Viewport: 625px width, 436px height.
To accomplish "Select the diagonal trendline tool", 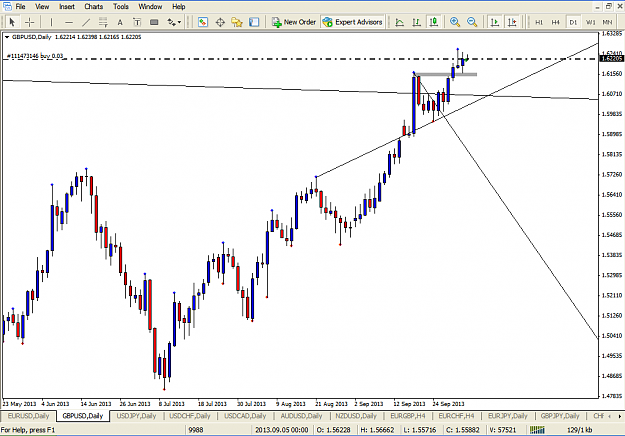I will 86,22.
